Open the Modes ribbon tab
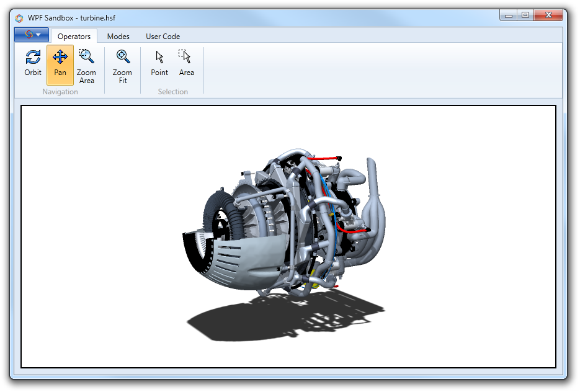The height and width of the screenshot is (392, 580). [x=118, y=37]
